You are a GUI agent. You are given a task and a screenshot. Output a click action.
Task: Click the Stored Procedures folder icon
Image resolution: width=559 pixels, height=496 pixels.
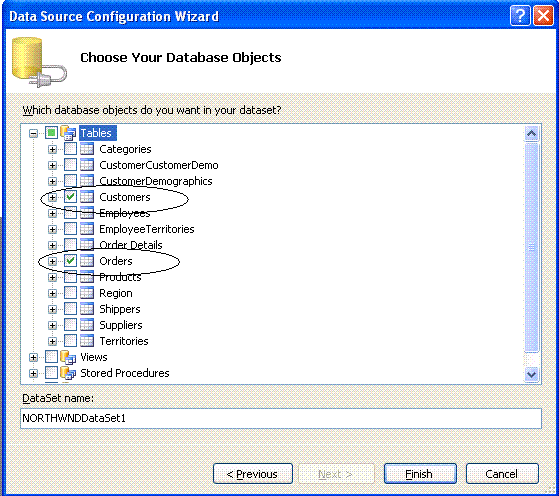click(x=68, y=373)
